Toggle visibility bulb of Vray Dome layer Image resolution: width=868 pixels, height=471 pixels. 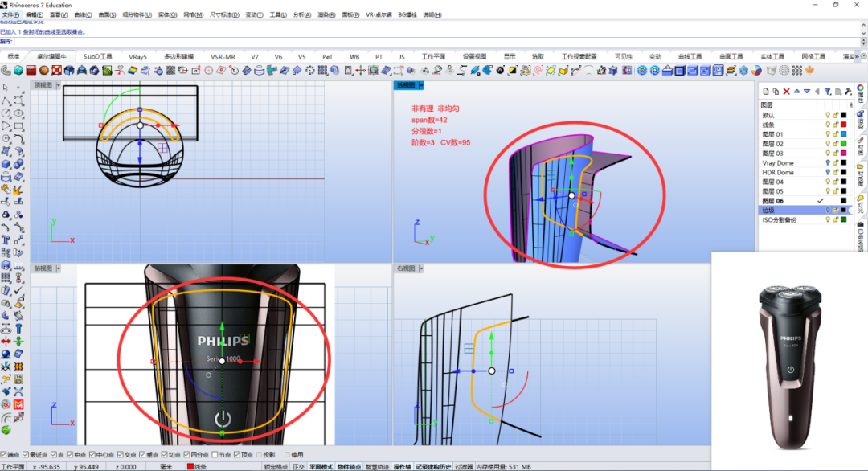[828, 163]
